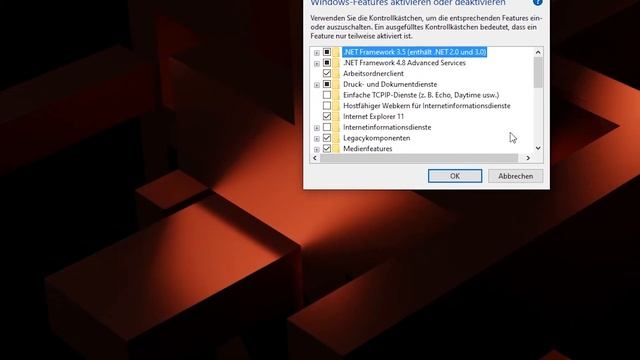Image resolution: width=640 pixels, height=360 pixels.
Task: Select the "Arbeitsordnerclient" label
Action: point(373,73)
